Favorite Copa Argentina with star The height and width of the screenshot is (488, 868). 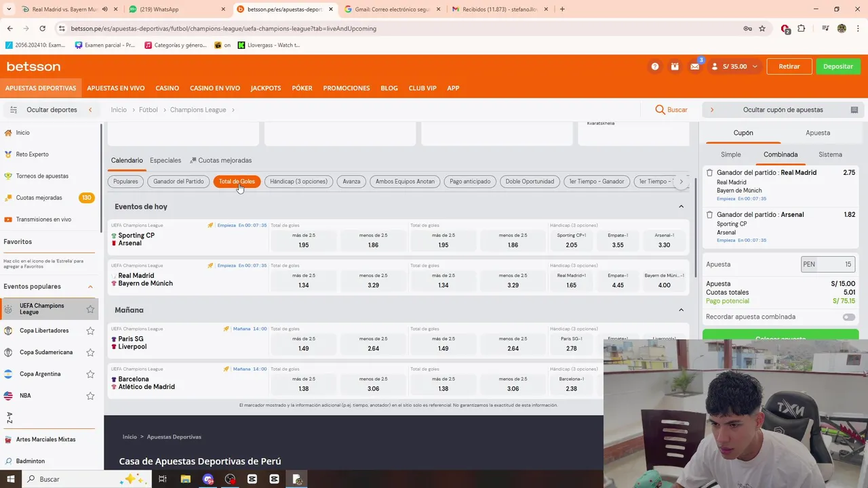tap(90, 374)
